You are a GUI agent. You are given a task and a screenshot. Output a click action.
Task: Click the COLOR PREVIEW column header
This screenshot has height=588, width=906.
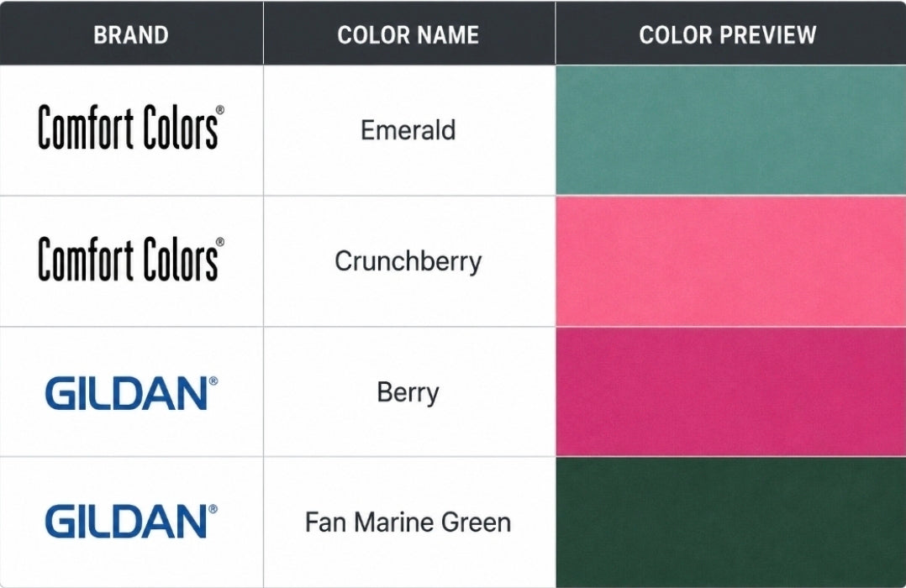pos(728,34)
